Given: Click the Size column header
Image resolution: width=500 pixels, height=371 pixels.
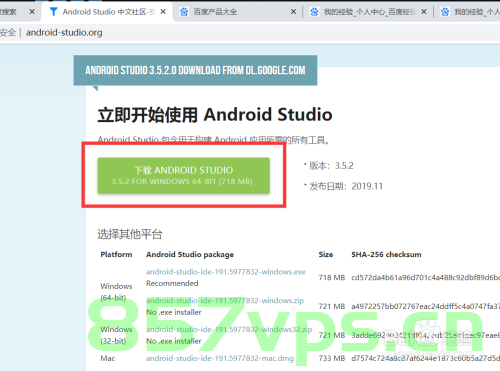Looking at the screenshot, I should [x=326, y=255].
